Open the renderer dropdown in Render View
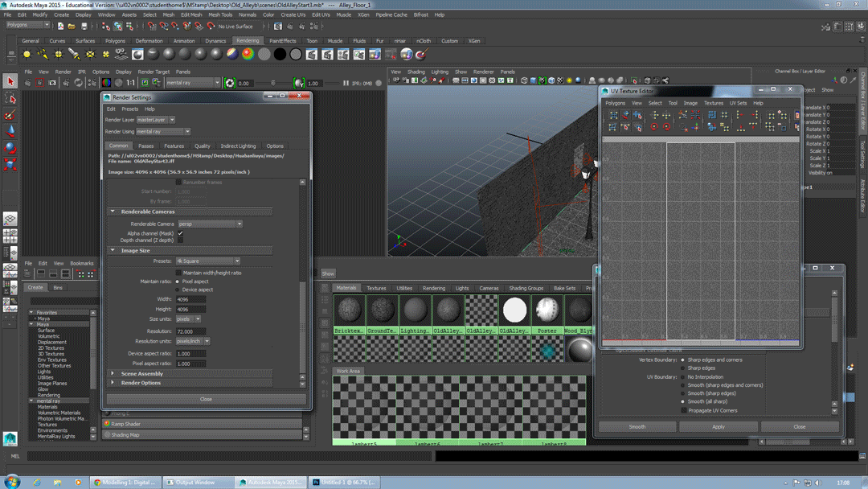 (193, 83)
